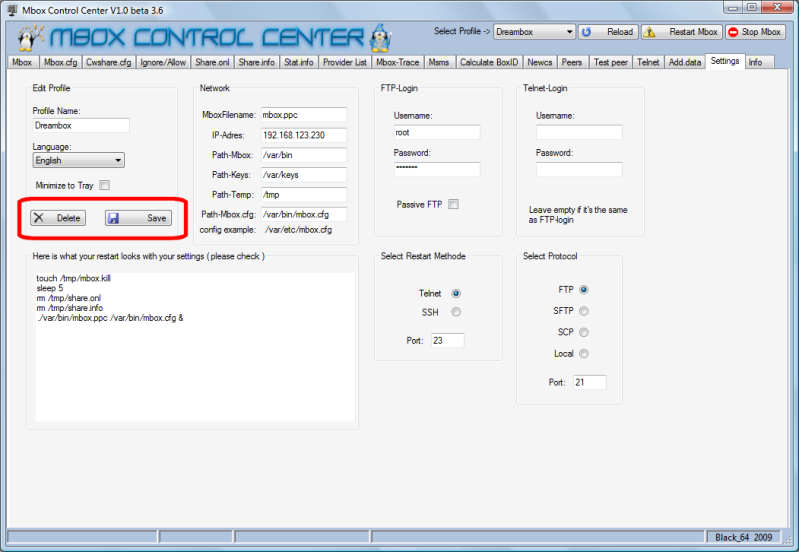This screenshot has height=552, width=799.
Task: Click the floppy disk Save icon
Action: tap(114, 218)
